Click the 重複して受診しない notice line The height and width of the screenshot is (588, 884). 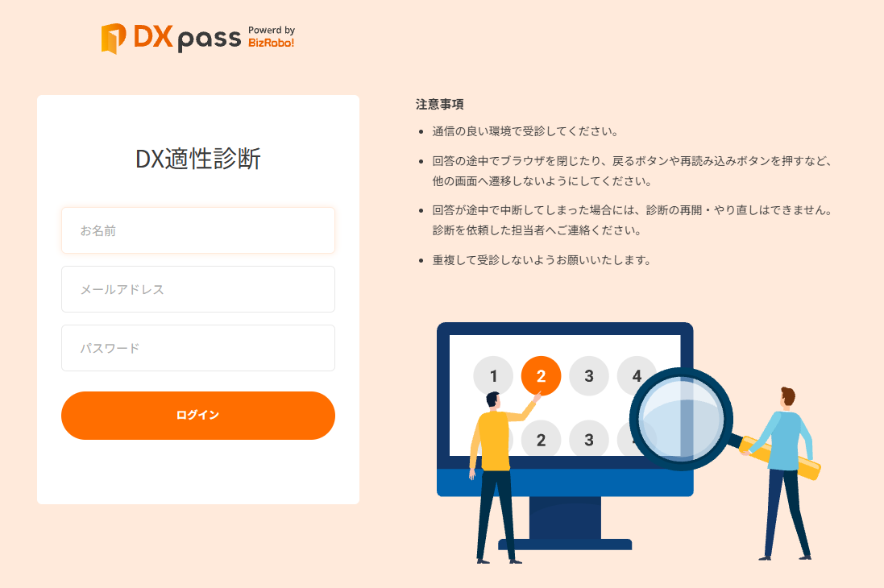(542, 260)
